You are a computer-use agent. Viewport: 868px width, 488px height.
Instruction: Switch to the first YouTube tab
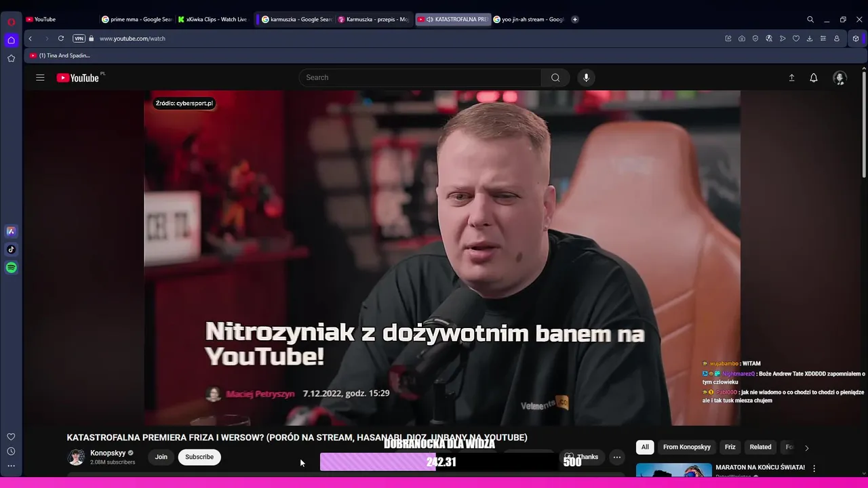point(60,20)
